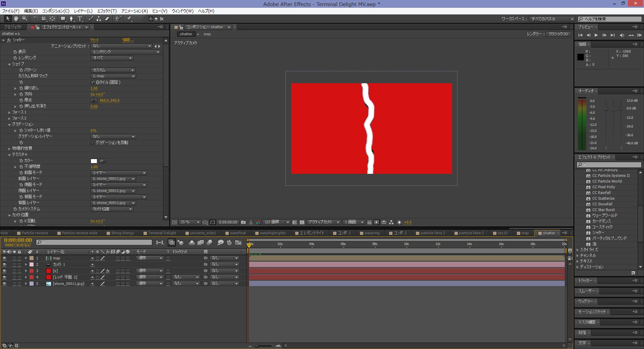The width and height of the screenshot is (644, 349).
Task: Select the Rotation tool
Action: (36, 19)
